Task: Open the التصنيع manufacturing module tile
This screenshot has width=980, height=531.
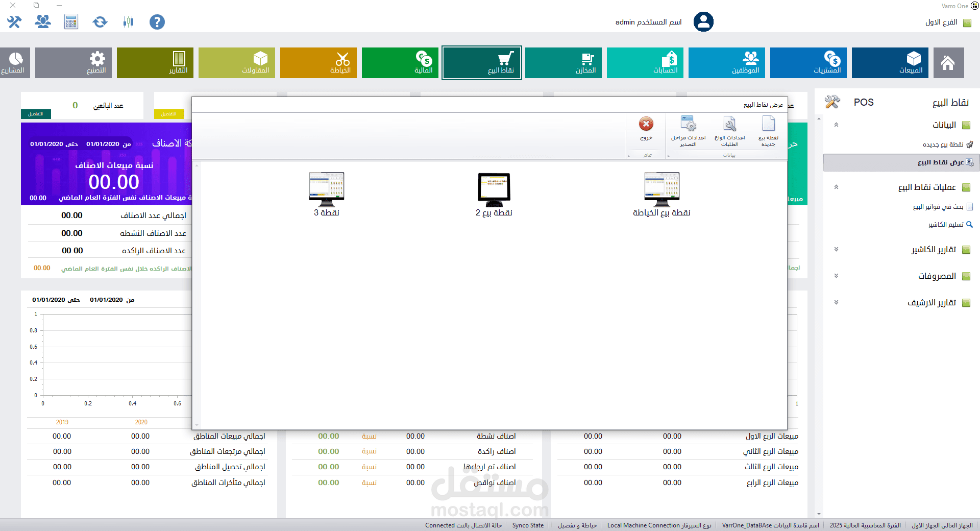Action: pos(73,63)
